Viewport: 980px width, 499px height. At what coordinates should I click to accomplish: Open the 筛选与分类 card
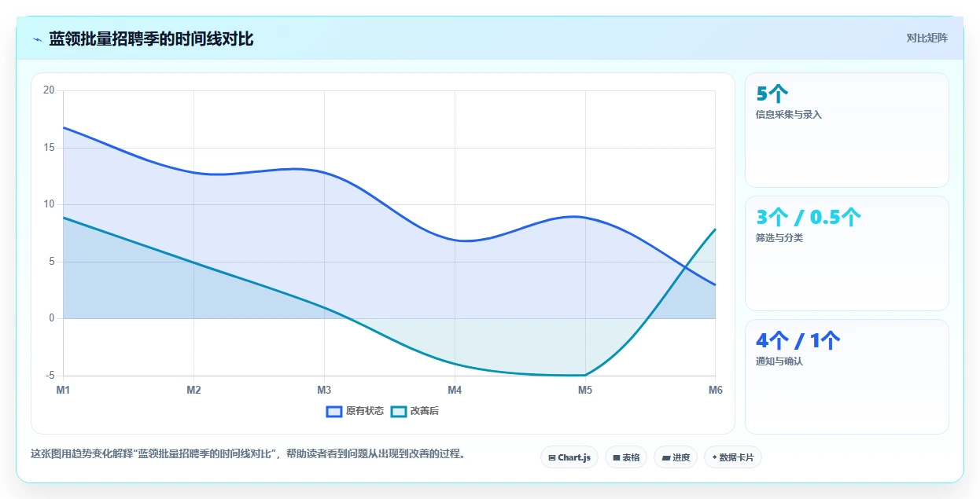[x=847, y=253]
